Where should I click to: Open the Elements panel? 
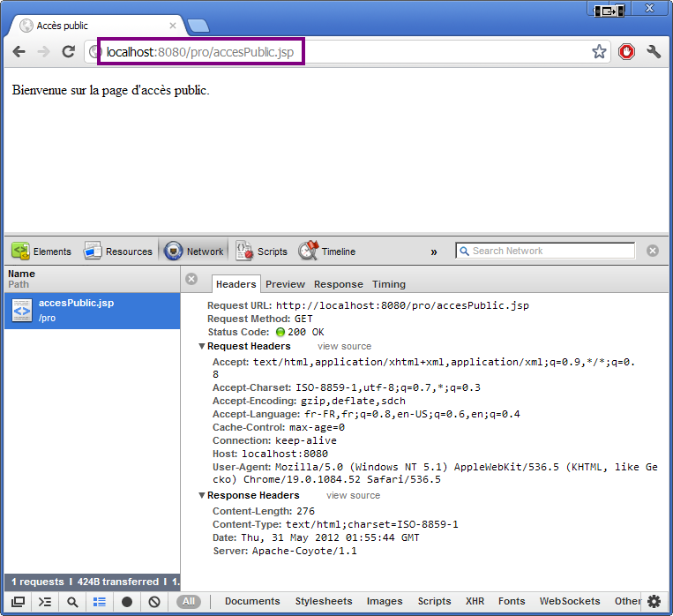pyautogui.click(x=41, y=252)
